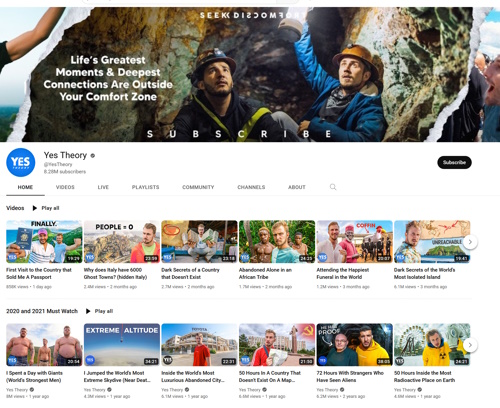Switch to the VIDEOS tab
The height and width of the screenshot is (408, 500).
click(x=65, y=187)
